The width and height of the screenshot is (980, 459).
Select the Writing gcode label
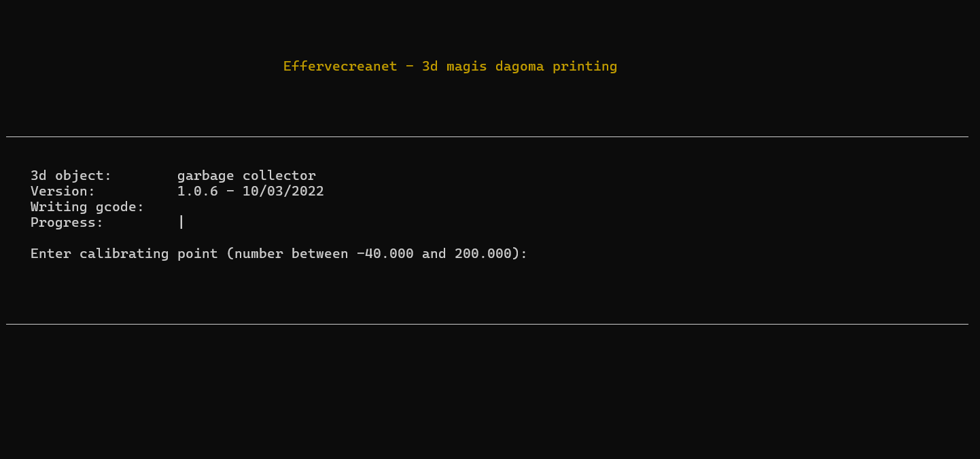click(x=87, y=207)
